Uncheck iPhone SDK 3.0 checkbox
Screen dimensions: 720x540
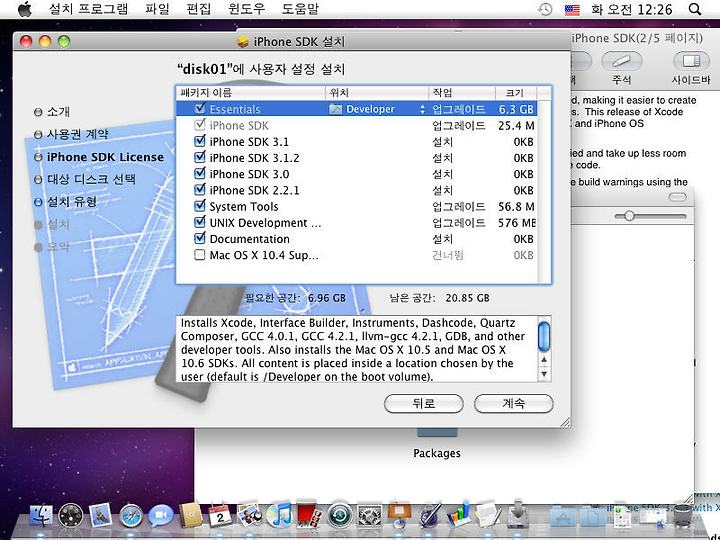click(200, 173)
